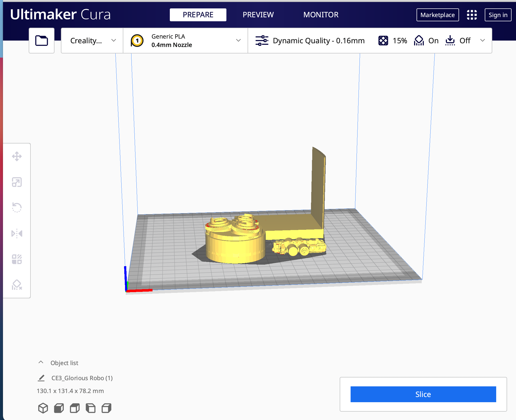Viewport: 516px width, 420px height.
Task: Switch to the Preview tab
Action: 258,15
